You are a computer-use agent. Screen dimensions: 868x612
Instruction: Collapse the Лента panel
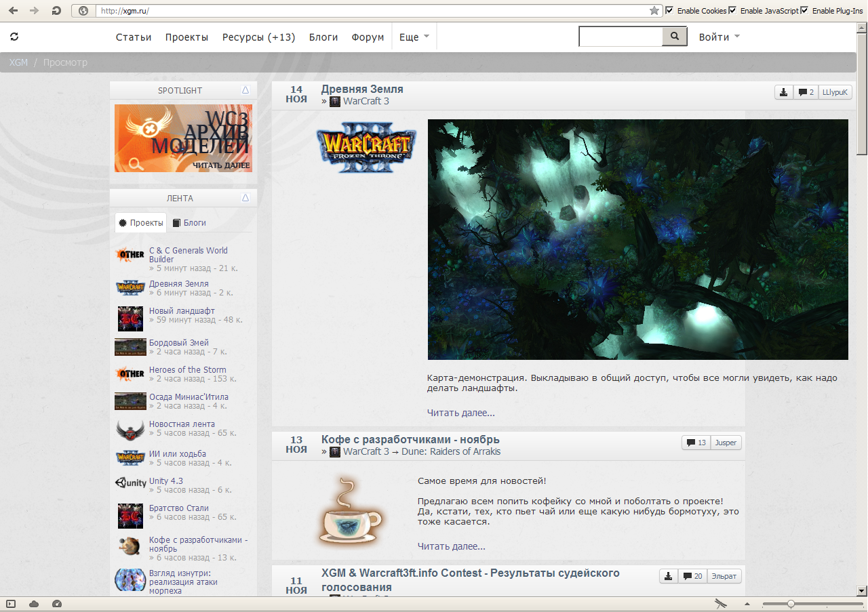pos(245,198)
